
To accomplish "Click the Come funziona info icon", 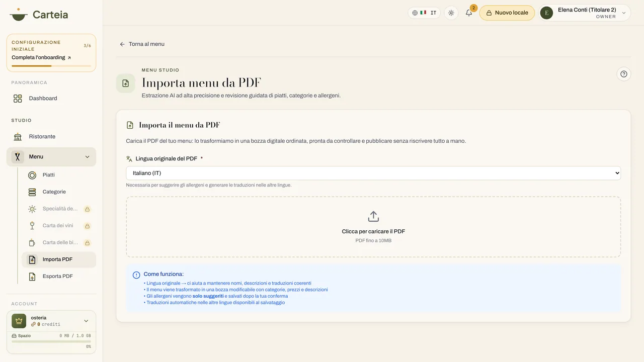I will [x=136, y=275].
